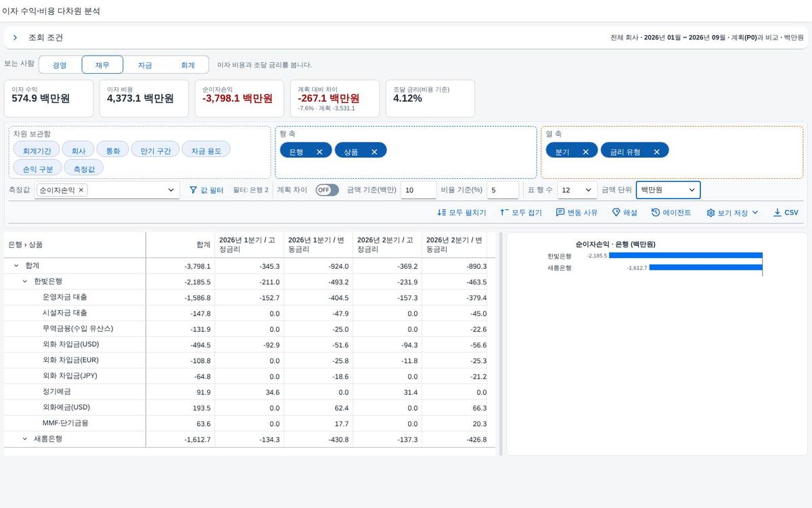Image resolution: width=812 pixels, height=508 pixels.
Task: Click the 회사 dimension chip
Action: [78, 150]
